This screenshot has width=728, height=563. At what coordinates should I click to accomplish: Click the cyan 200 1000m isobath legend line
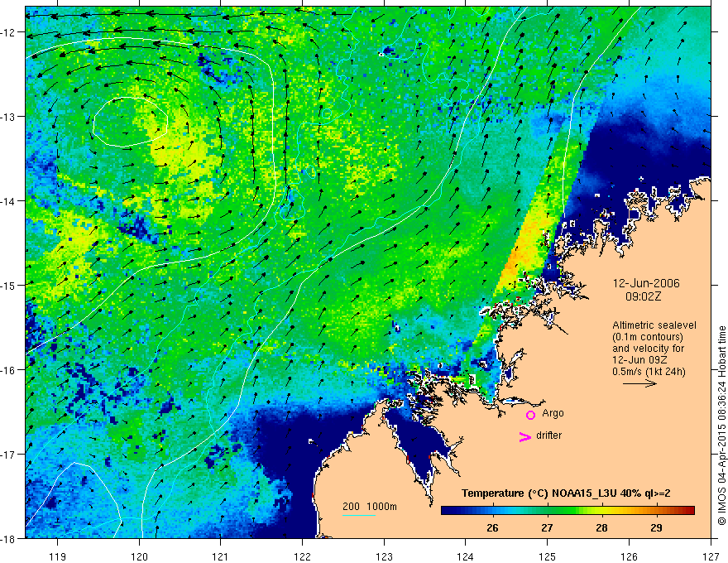(359, 515)
